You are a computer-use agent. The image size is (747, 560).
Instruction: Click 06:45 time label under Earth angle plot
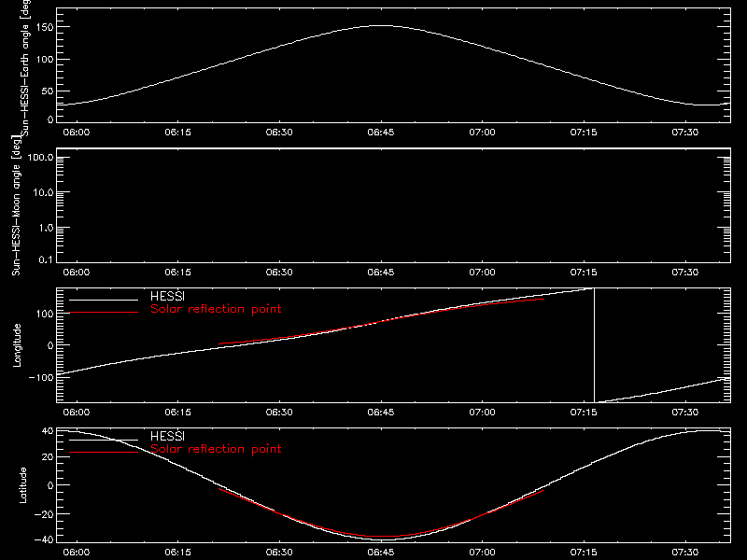coord(381,133)
